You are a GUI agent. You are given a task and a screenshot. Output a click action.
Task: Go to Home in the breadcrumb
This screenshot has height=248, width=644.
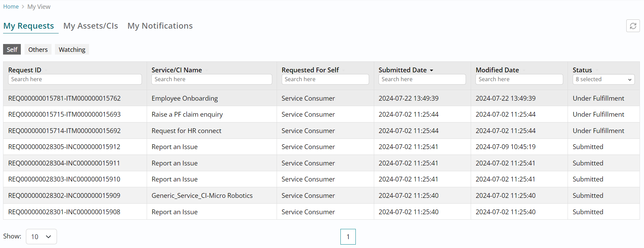tap(11, 7)
